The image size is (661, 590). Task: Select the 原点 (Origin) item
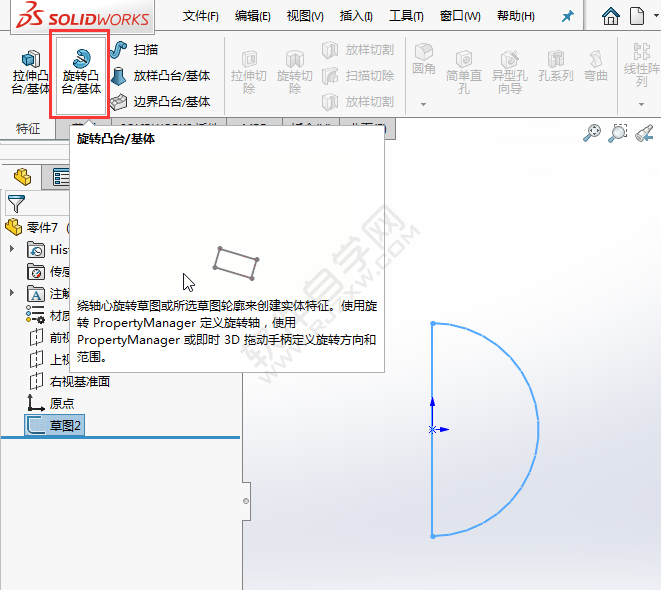coord(50,403)
